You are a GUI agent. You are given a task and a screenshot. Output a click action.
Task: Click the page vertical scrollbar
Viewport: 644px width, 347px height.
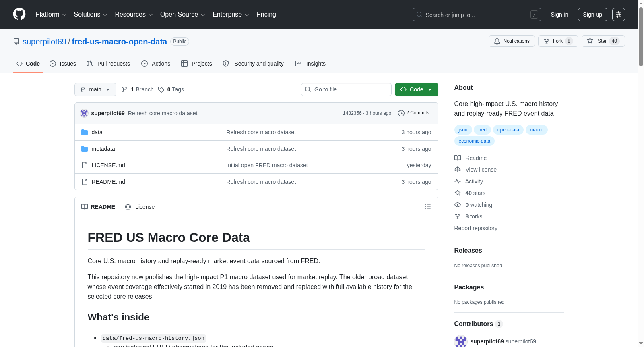(x=641, y=36)
